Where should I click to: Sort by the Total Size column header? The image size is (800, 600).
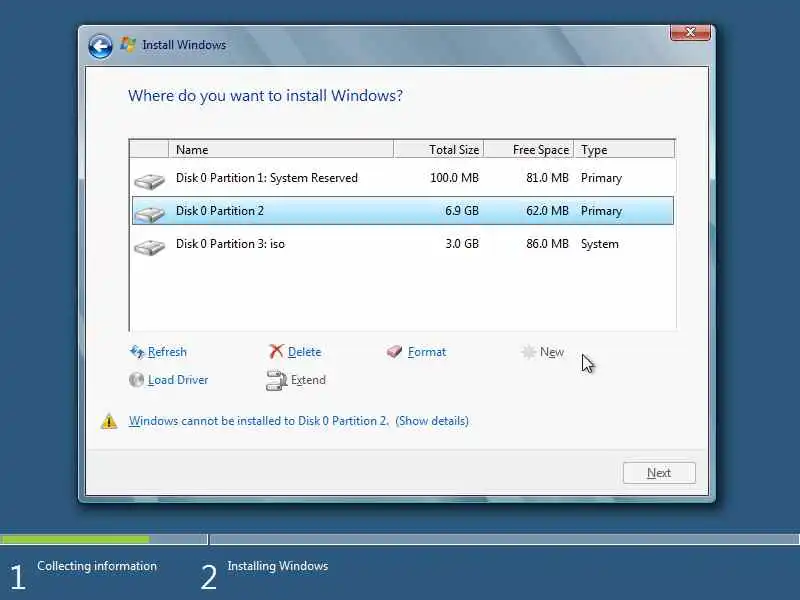tap(439, 149)
